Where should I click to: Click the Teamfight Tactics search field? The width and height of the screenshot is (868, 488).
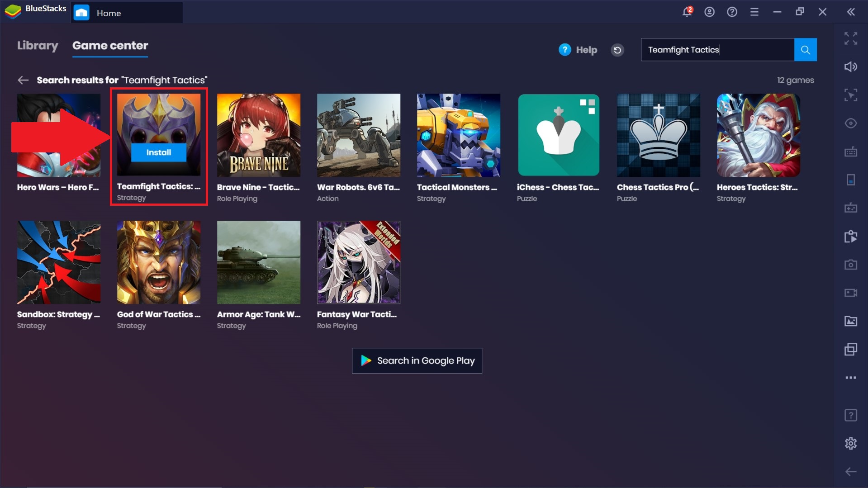pos(717,50)
